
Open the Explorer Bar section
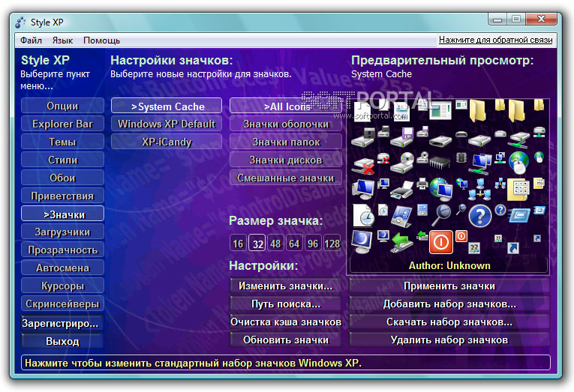point(62,124)
